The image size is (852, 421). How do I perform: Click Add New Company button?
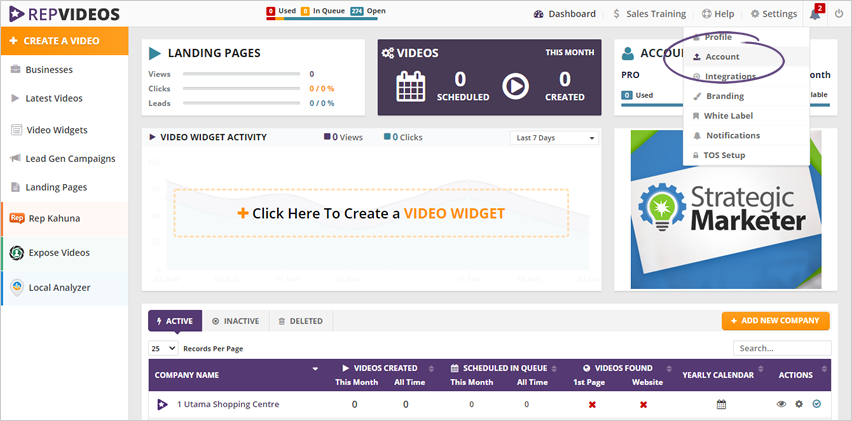[775, 321]
